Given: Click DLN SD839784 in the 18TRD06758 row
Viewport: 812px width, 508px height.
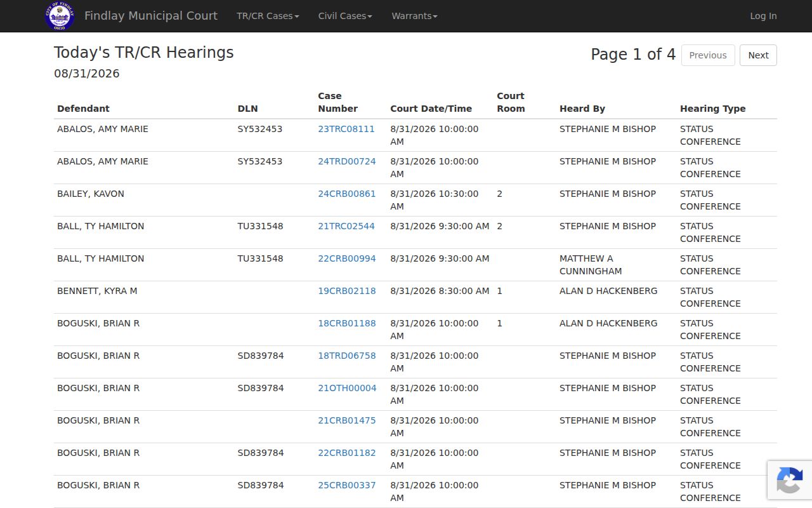Looking at the screenshot, I should pos(261,356).
